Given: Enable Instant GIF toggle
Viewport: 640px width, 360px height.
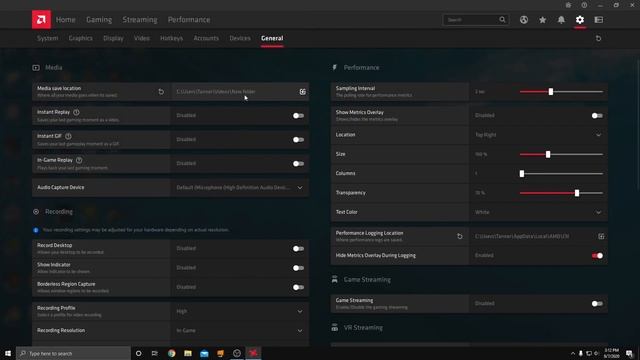Looking at the screenshot, I should (x=298, y=140).
